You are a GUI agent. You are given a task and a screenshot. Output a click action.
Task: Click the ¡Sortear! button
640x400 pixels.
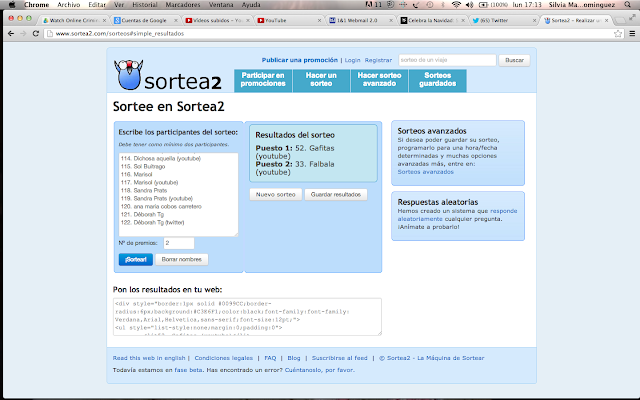click(136, 260)
